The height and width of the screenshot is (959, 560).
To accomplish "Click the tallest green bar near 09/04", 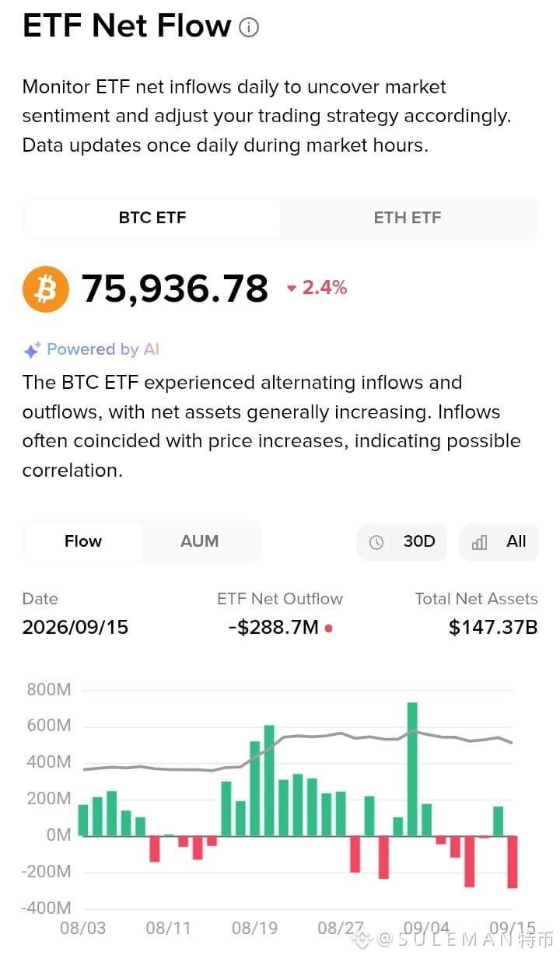I will point(412,769).
